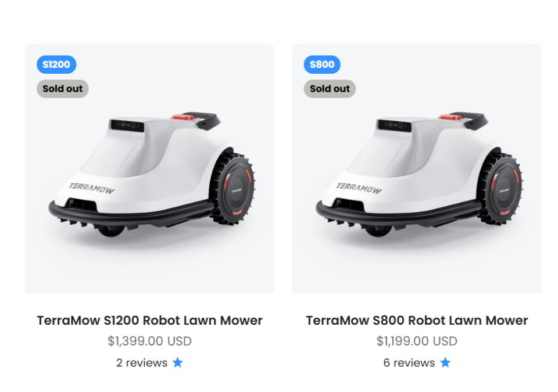Open TerraMow S1200 Robot Lawn Mower title

[x=149, y=320]
